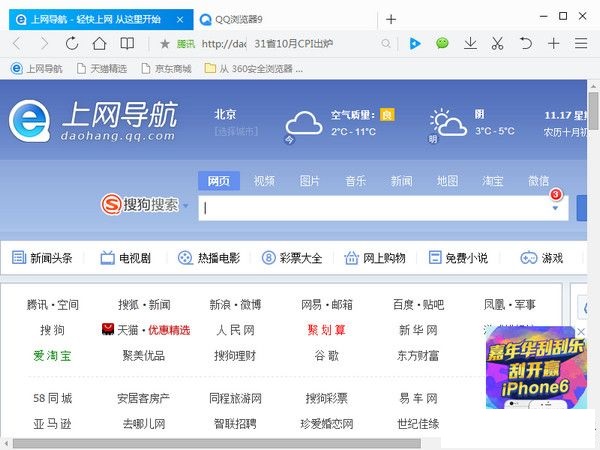Go to the browser home page icon

[x=100, y=43]
